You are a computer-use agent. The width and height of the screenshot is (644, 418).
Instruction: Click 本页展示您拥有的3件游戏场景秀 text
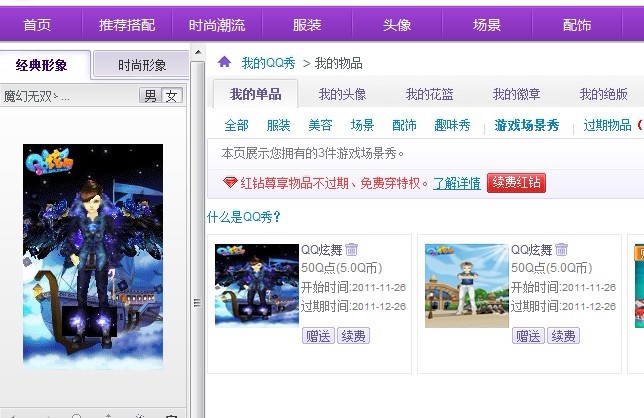point(313,153)
